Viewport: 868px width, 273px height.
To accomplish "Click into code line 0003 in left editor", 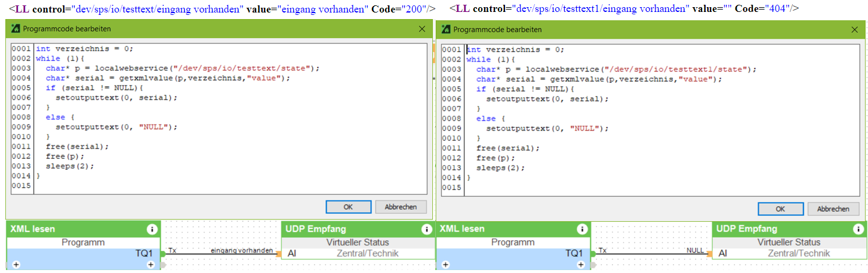I will 179,69.
